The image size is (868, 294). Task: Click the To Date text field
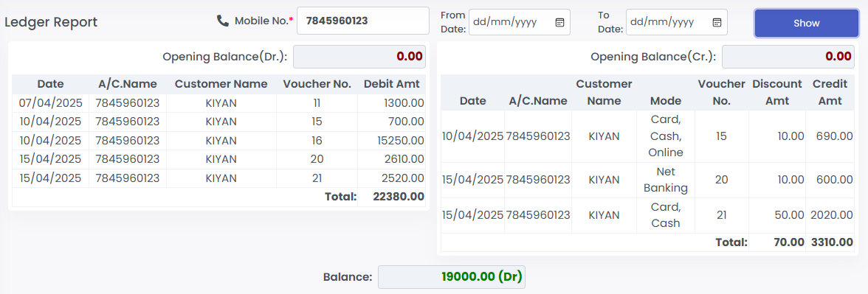[x=676, y=22]
